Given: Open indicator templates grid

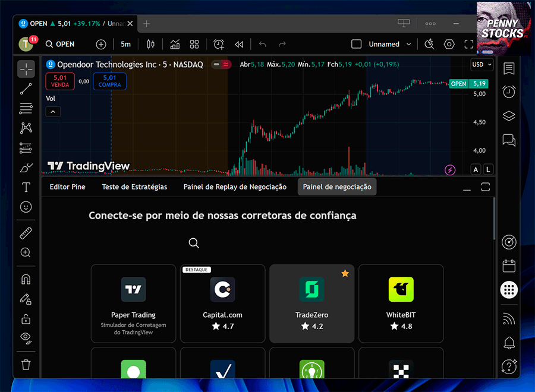Looking at the screenshot, I should click(194, 45).
